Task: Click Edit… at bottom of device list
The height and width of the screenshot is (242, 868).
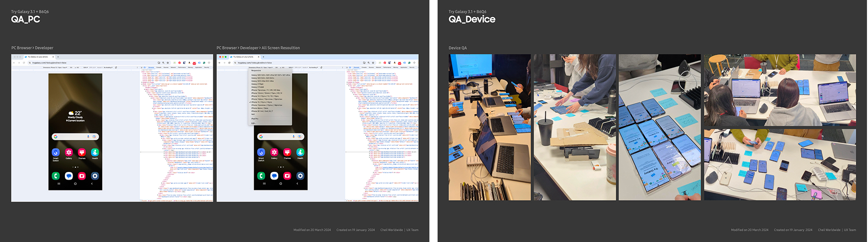Action: pyautogui.click(x=254, y=123)
